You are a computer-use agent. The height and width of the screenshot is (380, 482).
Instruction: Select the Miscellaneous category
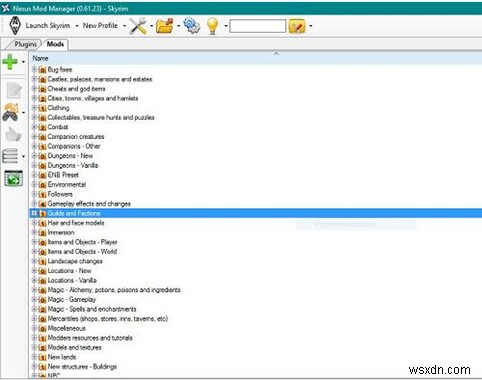click(67, 328)
